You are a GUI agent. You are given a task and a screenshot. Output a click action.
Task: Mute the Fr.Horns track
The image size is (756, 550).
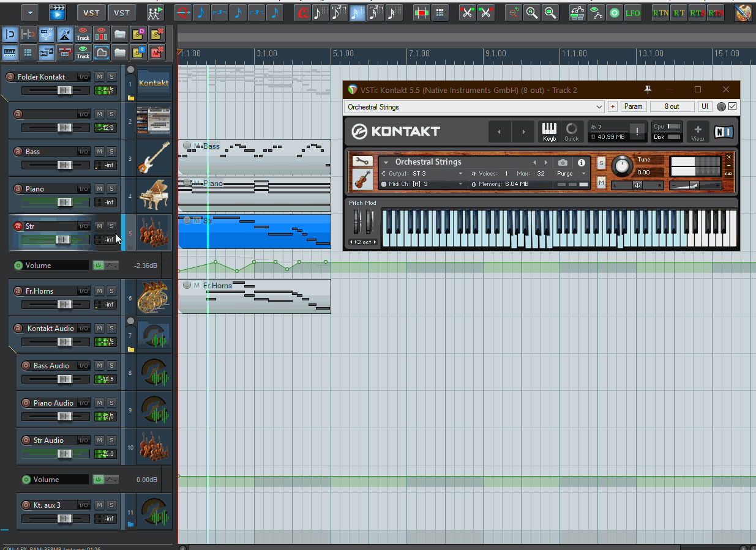(x=99, y=291)
